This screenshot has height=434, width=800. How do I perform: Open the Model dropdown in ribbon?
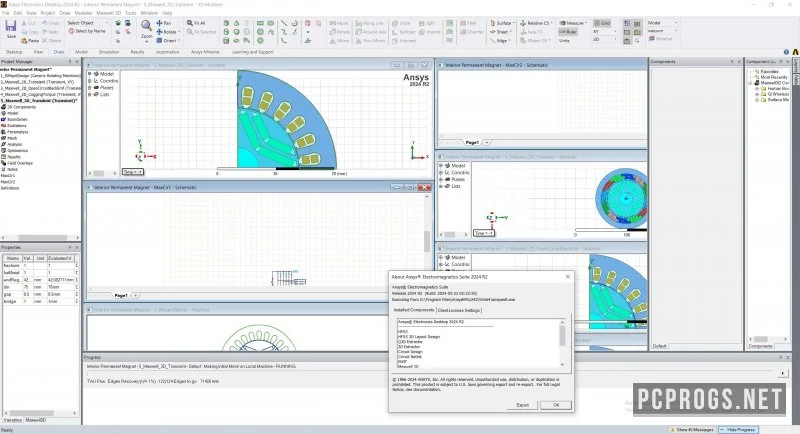[662, 23]
